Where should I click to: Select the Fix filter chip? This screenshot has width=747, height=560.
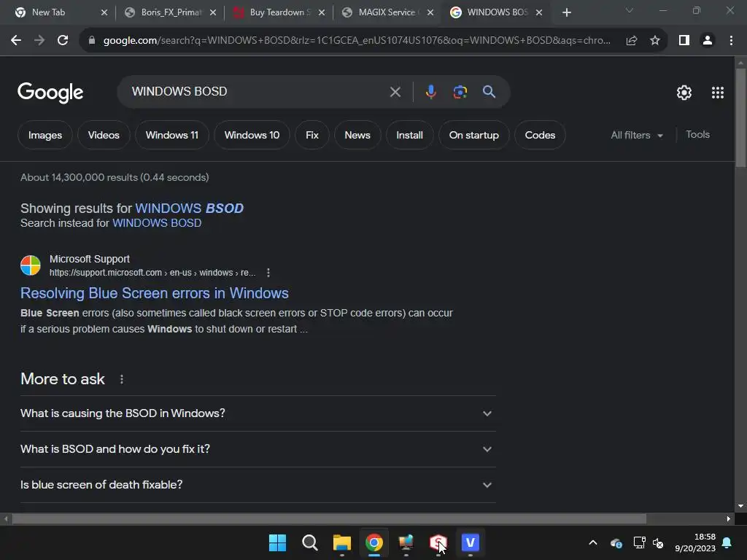click(x=312, y=135)
